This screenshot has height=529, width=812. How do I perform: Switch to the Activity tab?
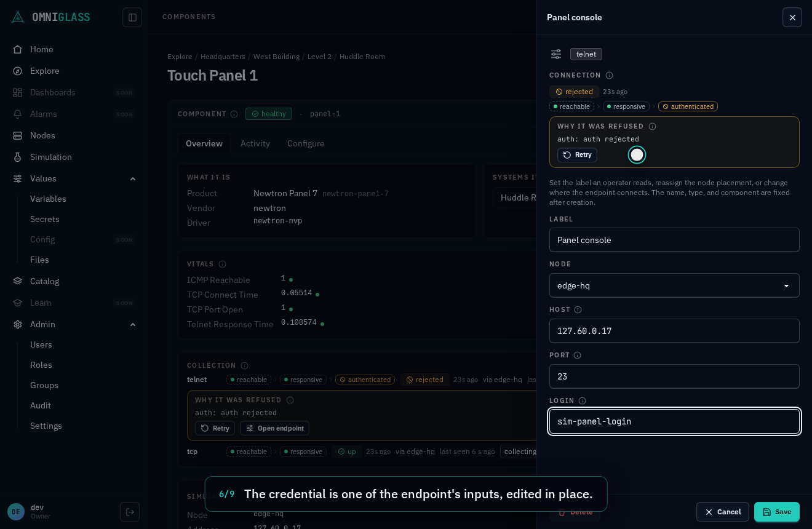[255, 143]
